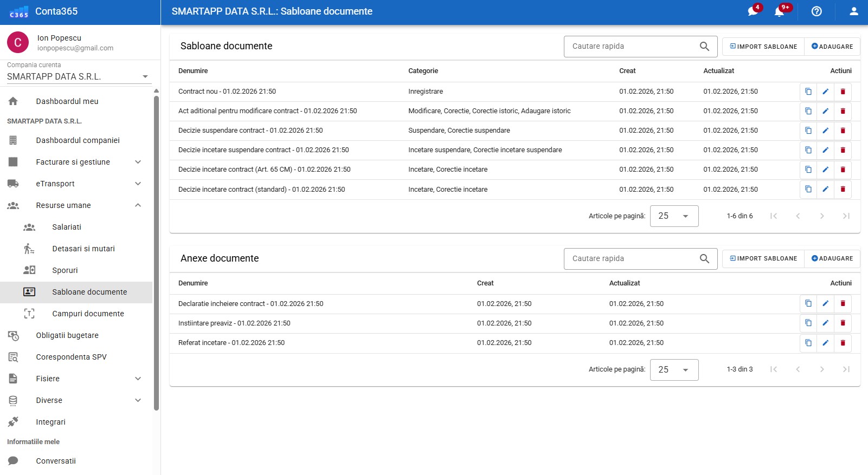Expand the Fisiere menu

coord(138,379)
